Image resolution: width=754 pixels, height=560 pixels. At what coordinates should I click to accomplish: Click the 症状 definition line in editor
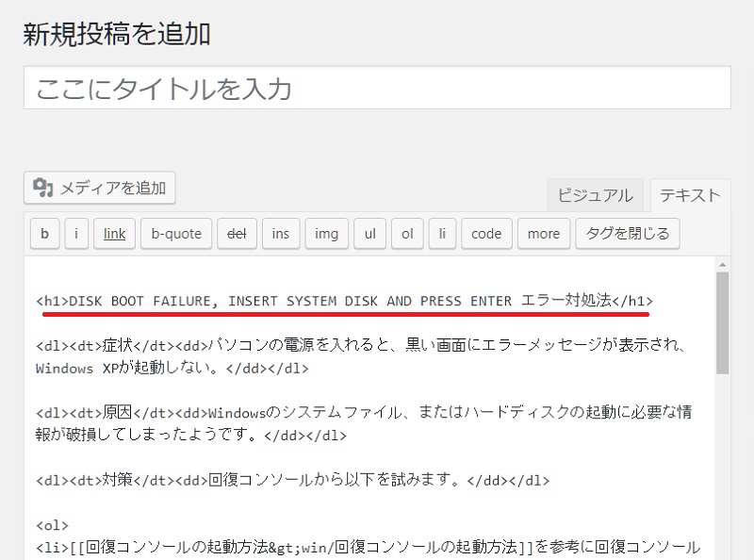tap(361, 356)
